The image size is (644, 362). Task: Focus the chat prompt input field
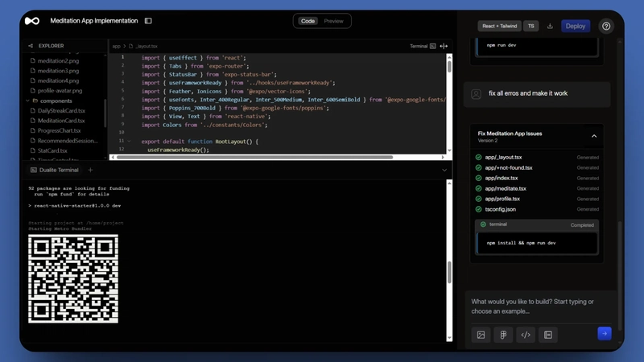[540, 306]
